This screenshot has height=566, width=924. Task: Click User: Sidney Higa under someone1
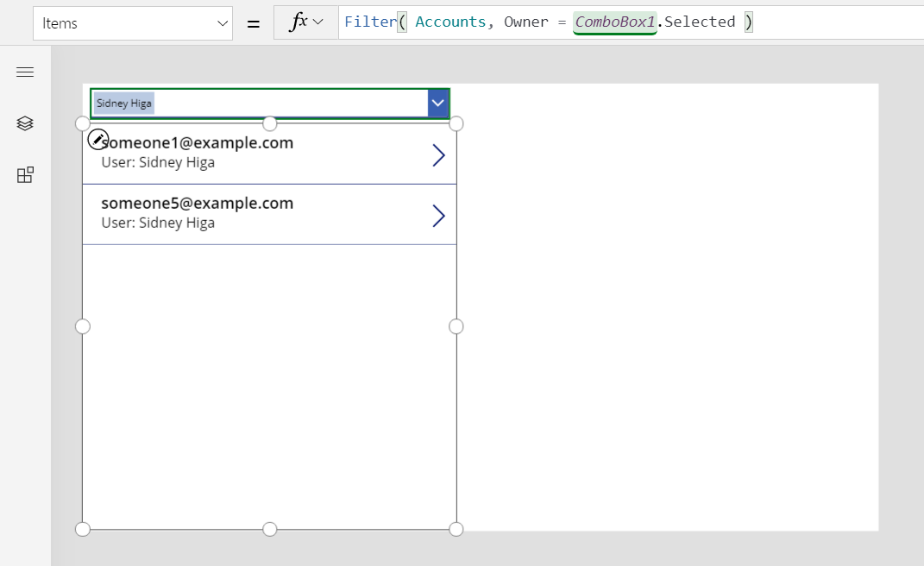pyautogui.click(x=158, y=162)
